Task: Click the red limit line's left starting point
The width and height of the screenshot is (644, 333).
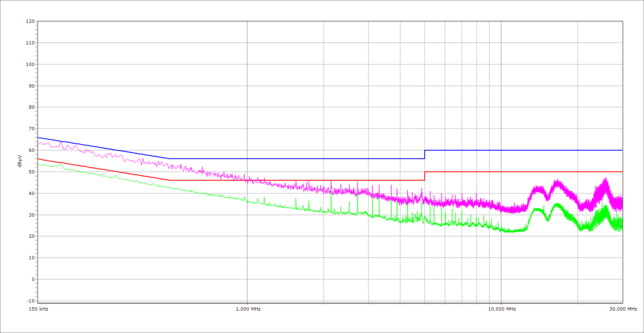Action: pos(38,159)
